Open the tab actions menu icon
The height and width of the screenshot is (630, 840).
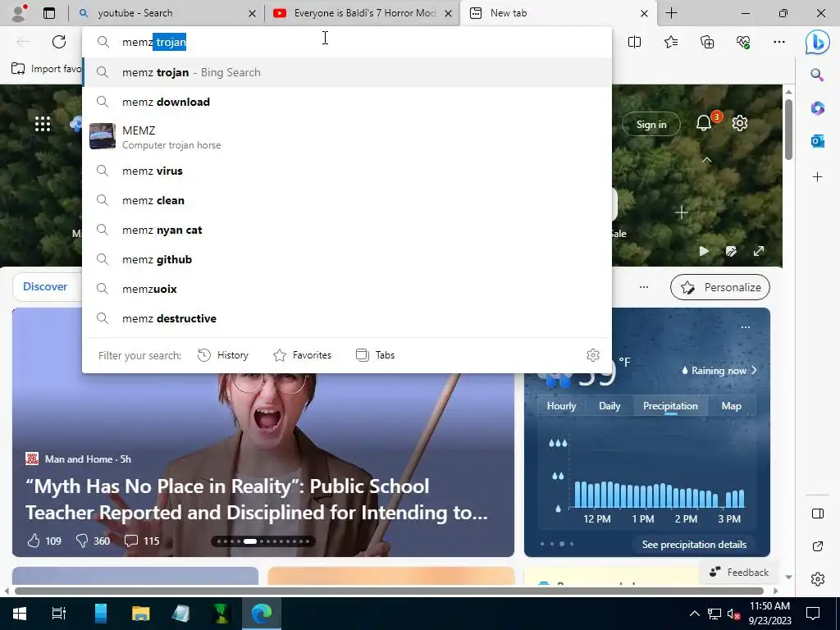[49, 13]
